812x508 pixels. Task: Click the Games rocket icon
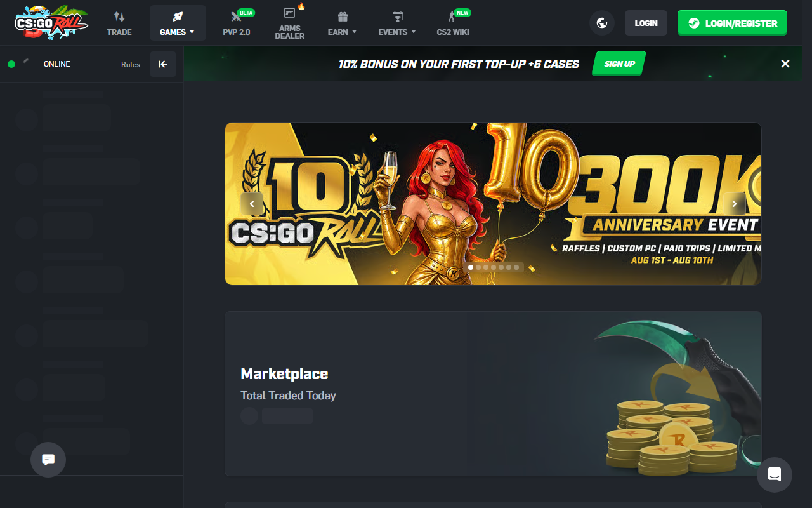[x=178, y=17]
